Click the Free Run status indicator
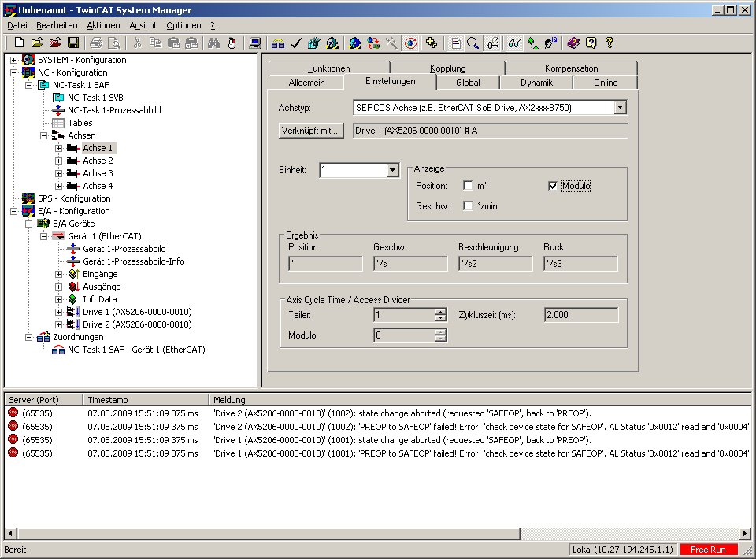The width and height of the screenshot is (756, 559). click(x=708, y=550)
